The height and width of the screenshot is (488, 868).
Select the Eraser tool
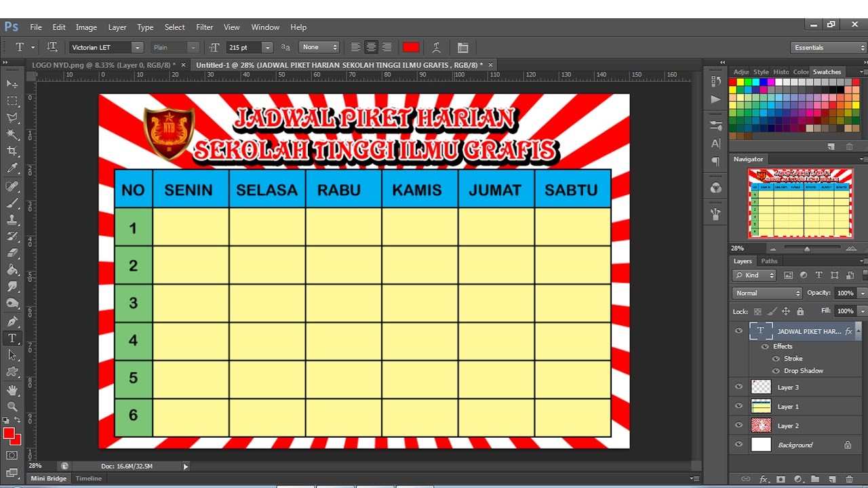(x=12, y=253)
